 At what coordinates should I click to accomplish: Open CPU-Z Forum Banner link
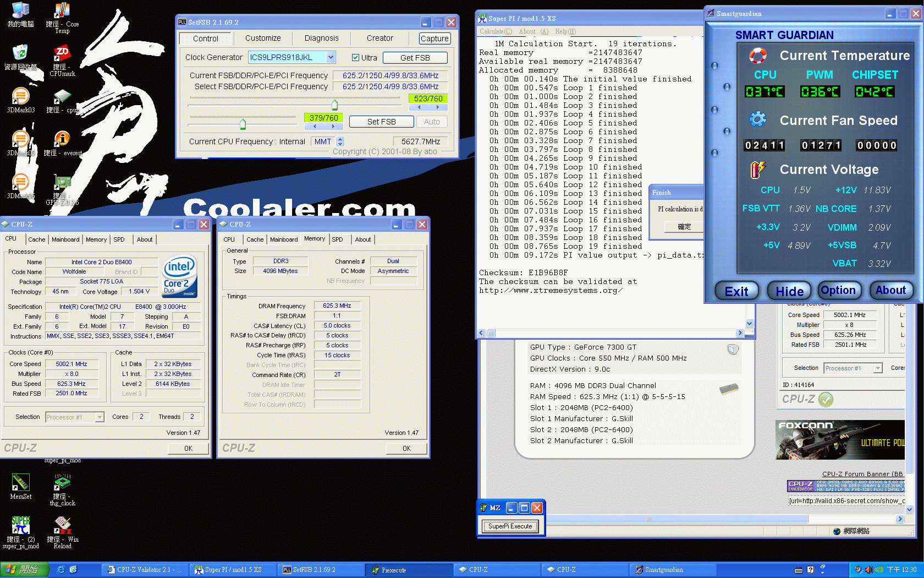click(x=862, y=474)
